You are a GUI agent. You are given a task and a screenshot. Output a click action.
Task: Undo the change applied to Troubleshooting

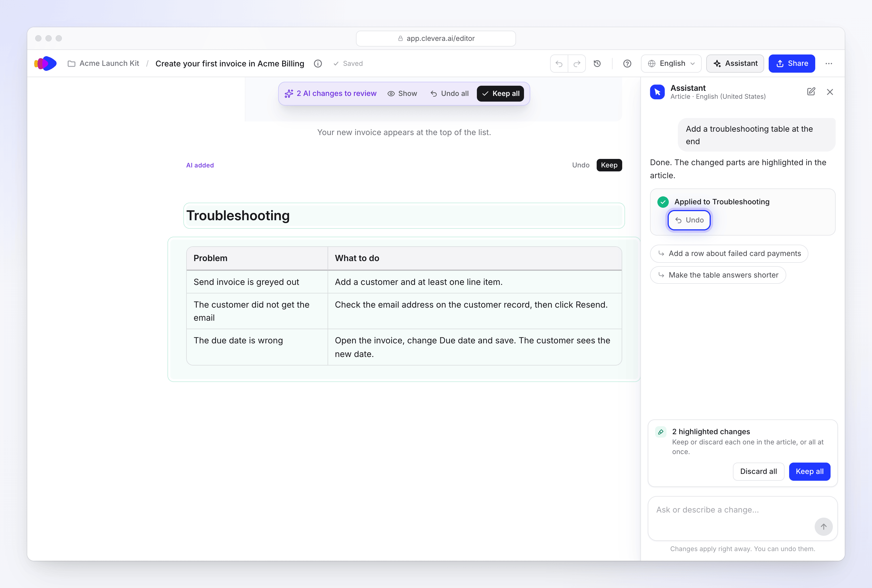pos(689,220)
